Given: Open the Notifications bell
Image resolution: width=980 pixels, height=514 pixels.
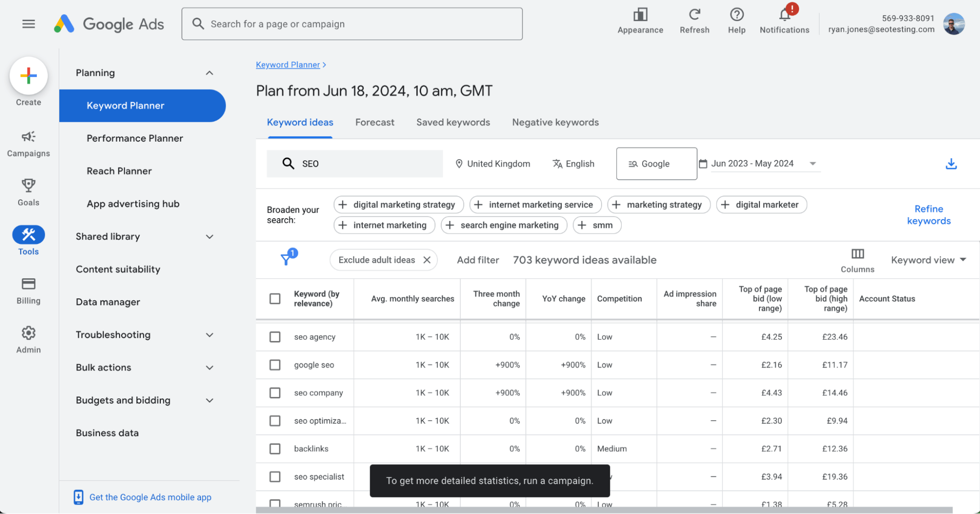Looking at the screenshot, I should (x=784, y=15).
